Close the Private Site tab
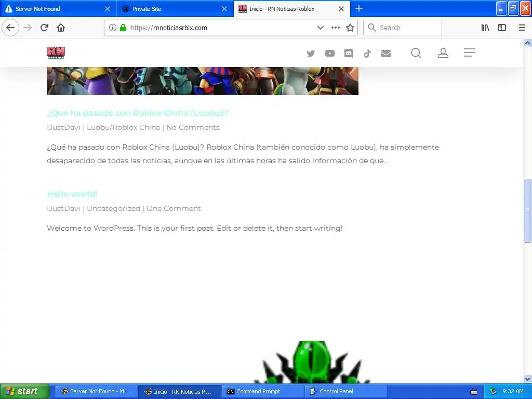 coord(224,9)
